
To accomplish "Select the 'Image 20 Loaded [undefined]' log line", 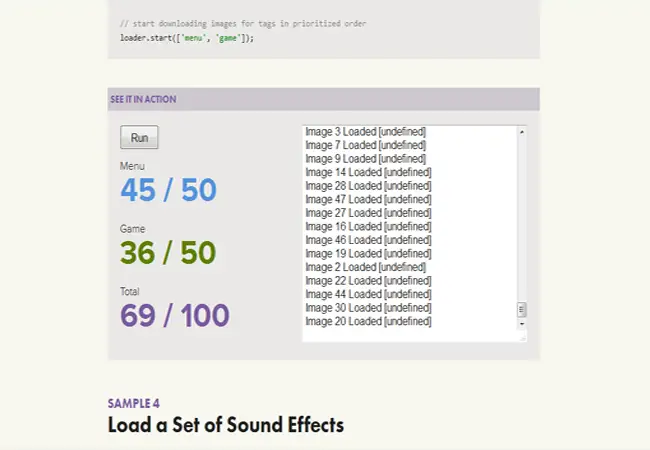I will [x=368, y=321].
